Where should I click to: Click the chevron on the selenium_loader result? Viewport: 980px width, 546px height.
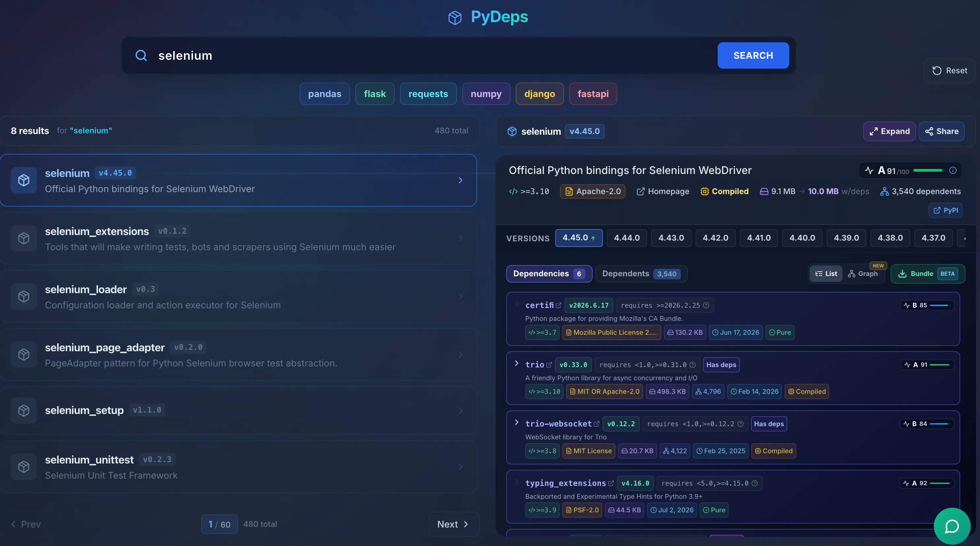460,296
